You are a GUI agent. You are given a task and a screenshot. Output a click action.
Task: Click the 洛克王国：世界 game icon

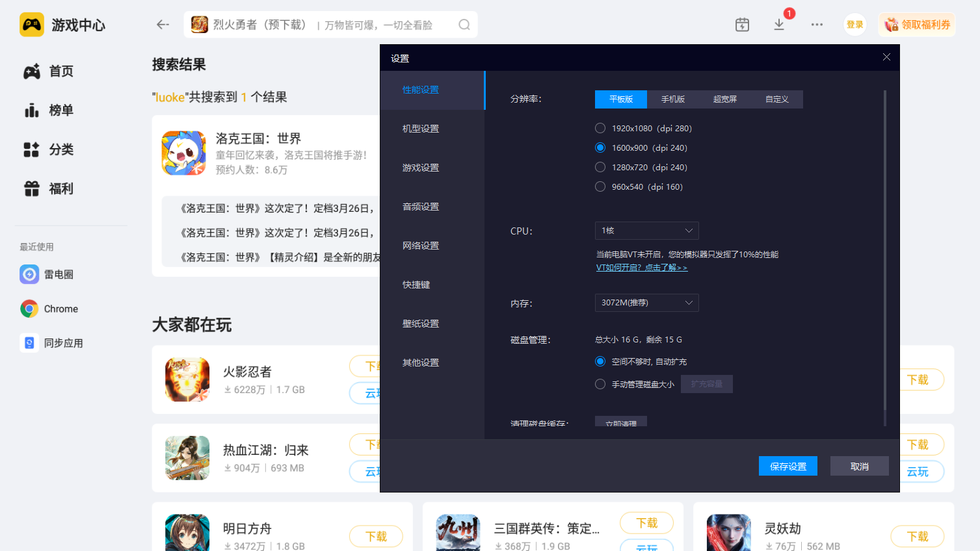coord(184,153)
